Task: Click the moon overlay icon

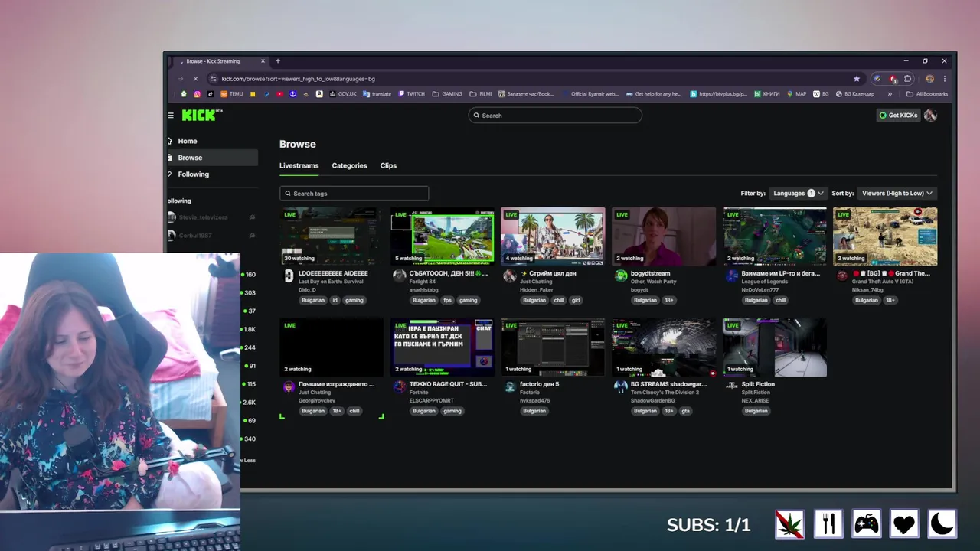Action: 942,524
